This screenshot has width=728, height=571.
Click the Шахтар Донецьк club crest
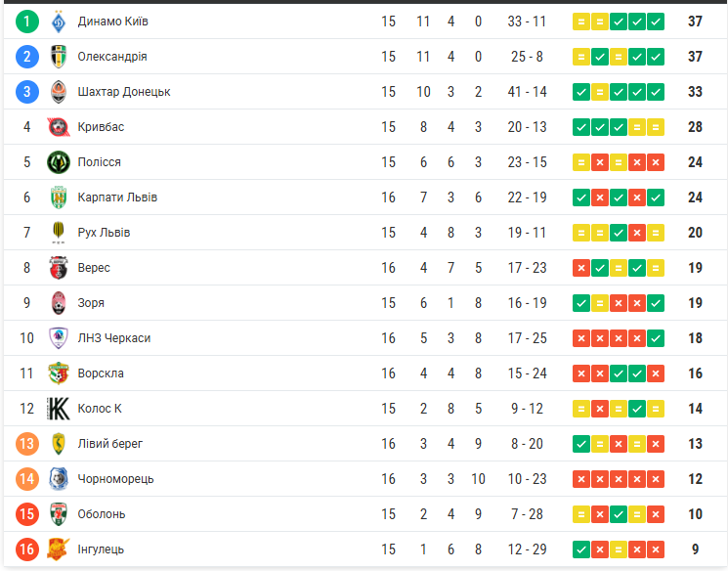pos(59,92)
